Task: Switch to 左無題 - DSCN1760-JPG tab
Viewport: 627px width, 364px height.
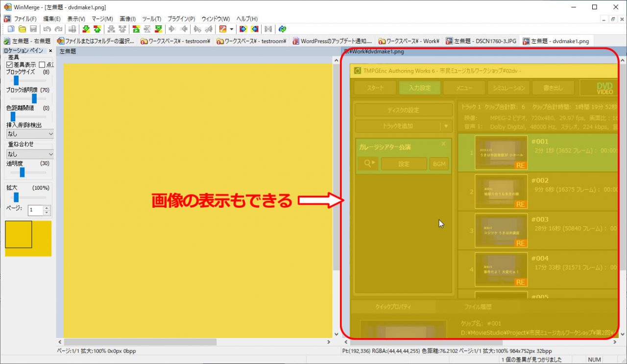Action: 481,41
